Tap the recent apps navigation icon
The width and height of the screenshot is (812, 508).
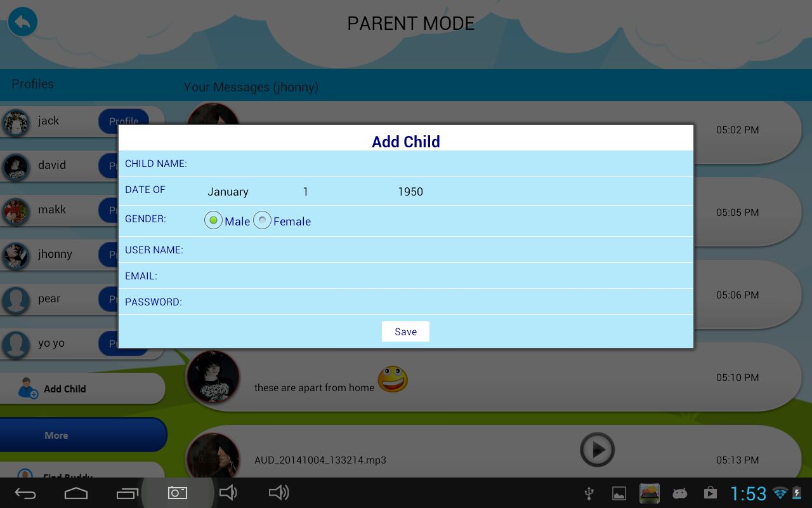pos(127,493)
